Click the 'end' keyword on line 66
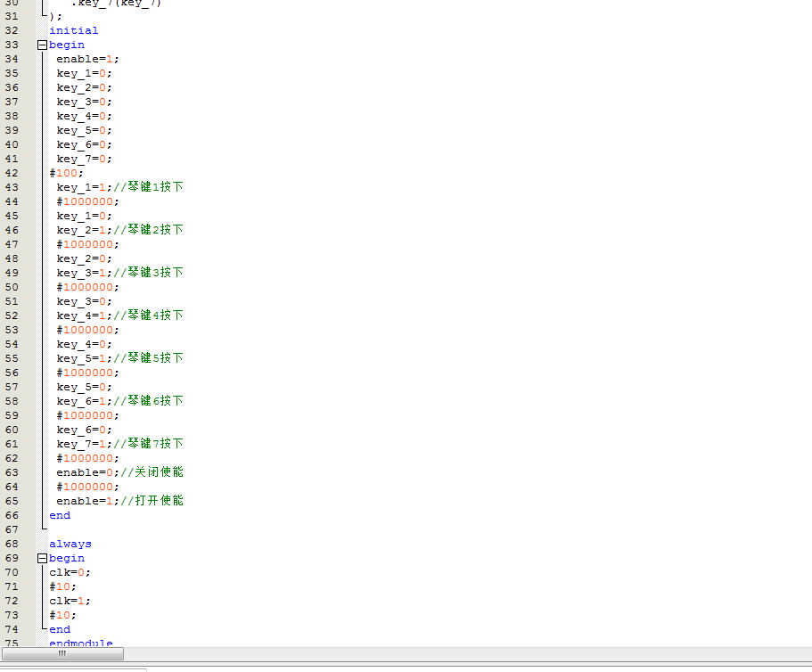The width and height of the screenshot is (812, 672). 60,515
